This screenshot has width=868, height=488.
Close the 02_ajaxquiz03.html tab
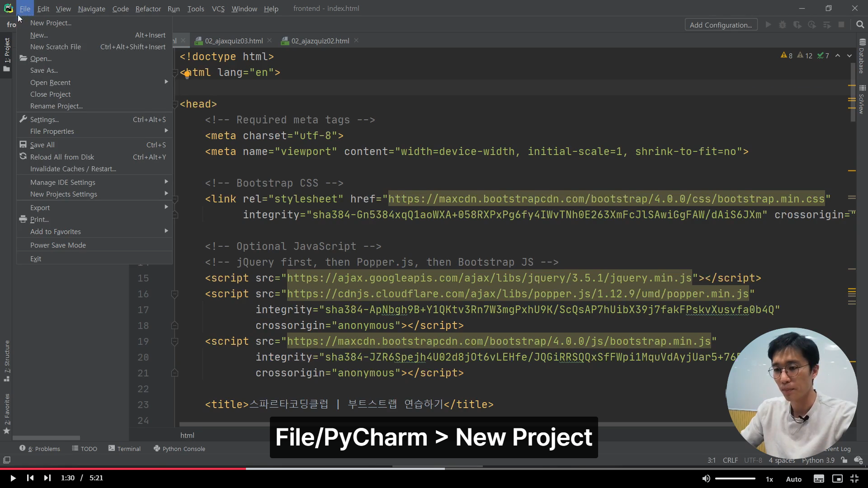pos(270,41)
